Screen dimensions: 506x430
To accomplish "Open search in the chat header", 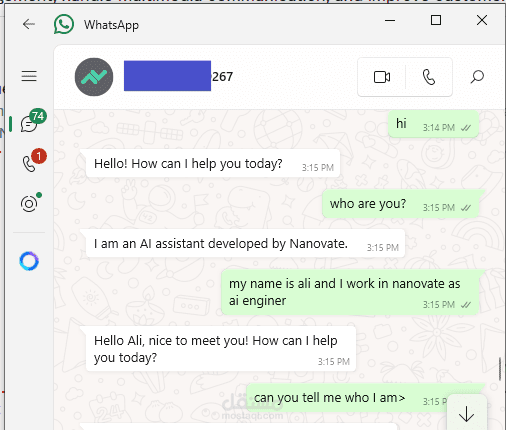I will coord(477,77).
